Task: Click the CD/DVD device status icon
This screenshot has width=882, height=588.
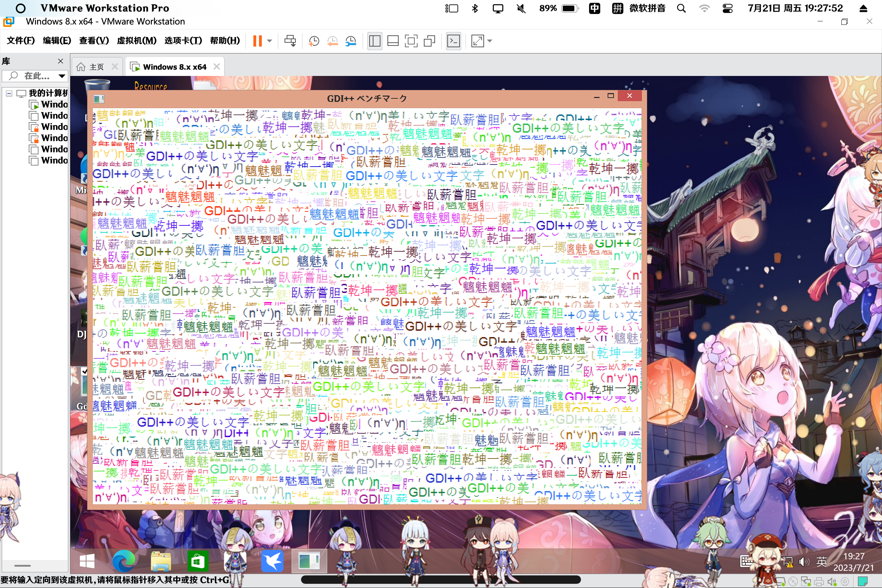Action: (793, 581)
